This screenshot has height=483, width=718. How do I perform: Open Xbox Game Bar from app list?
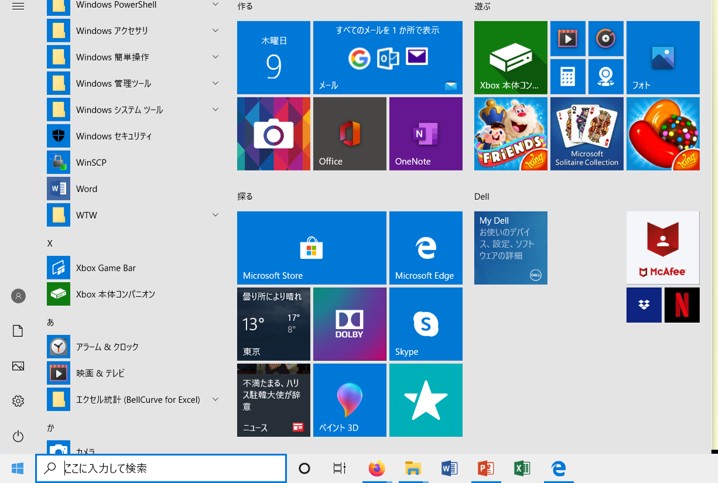click(135, 268)
